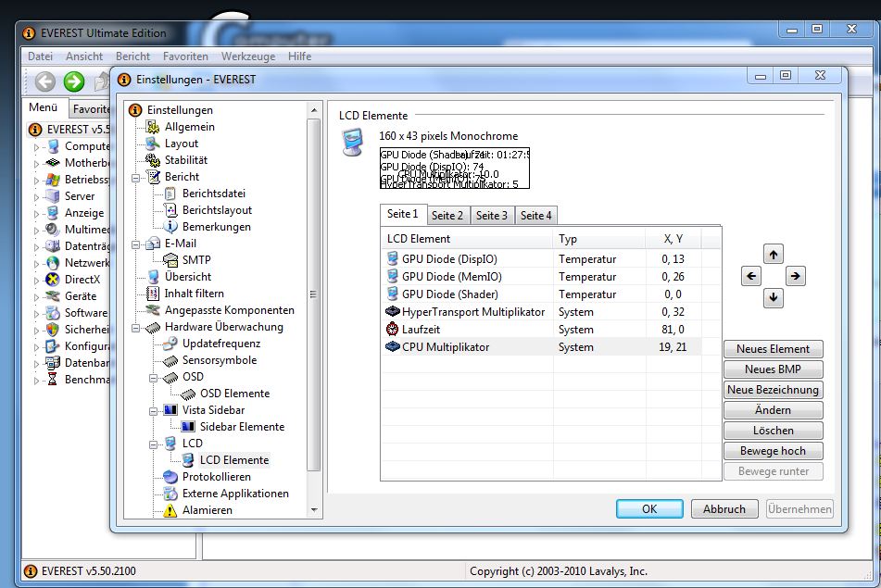Screen dimensions: 881x588
Task: Click the Neues BMP button
Action: (774, 369)
